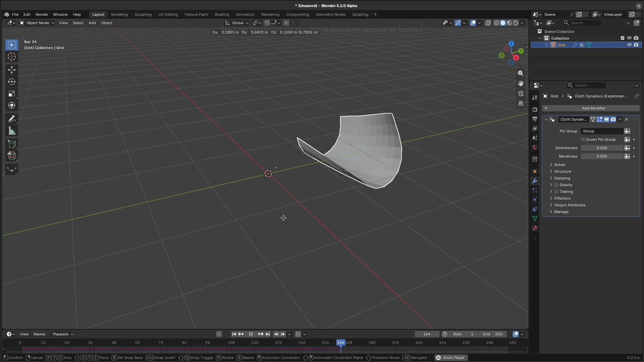Open the Object Data properties tab

click(x=535, y=218)
